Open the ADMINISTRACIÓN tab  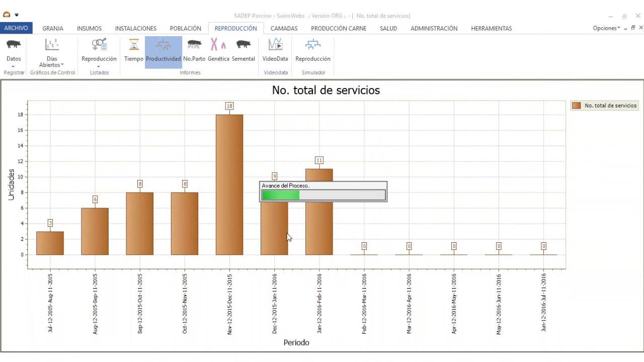(x=434, y=28)
